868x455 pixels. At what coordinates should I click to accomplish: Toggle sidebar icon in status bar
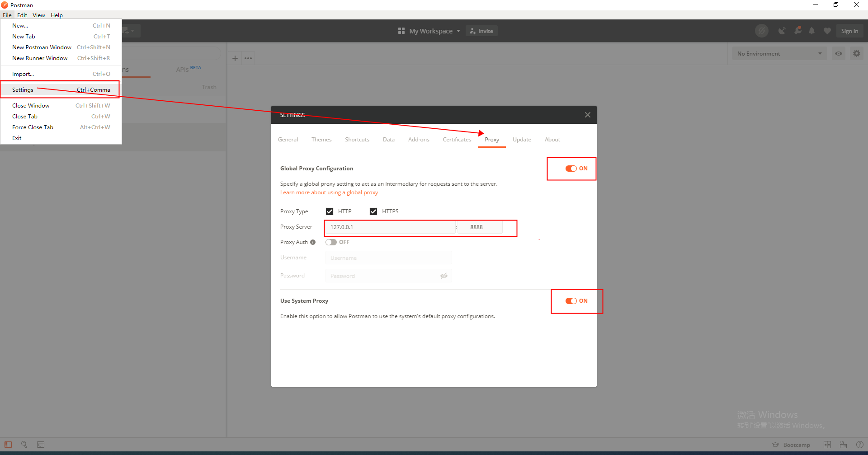pyautogui.click(x=8, y=445)
